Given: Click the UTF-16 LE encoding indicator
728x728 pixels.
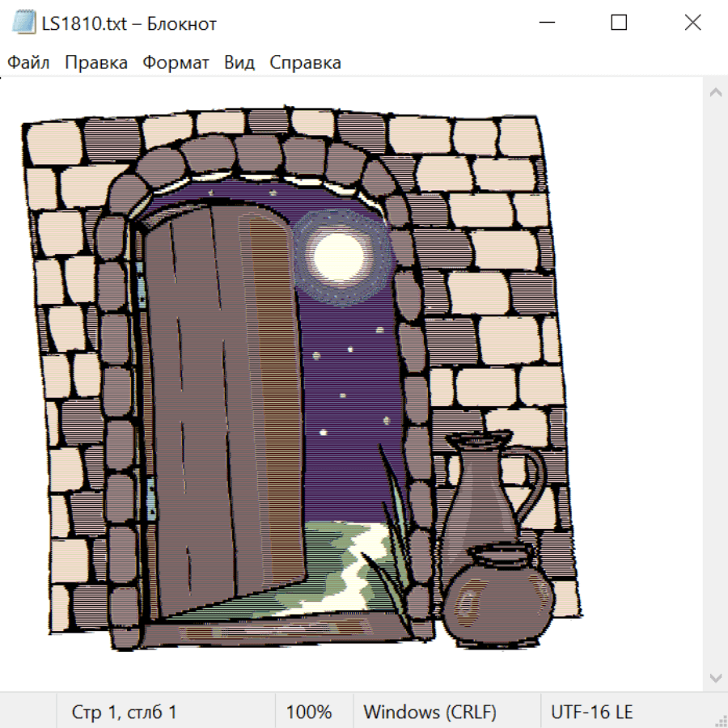Looking at the screenshot, I should [591, 712].
